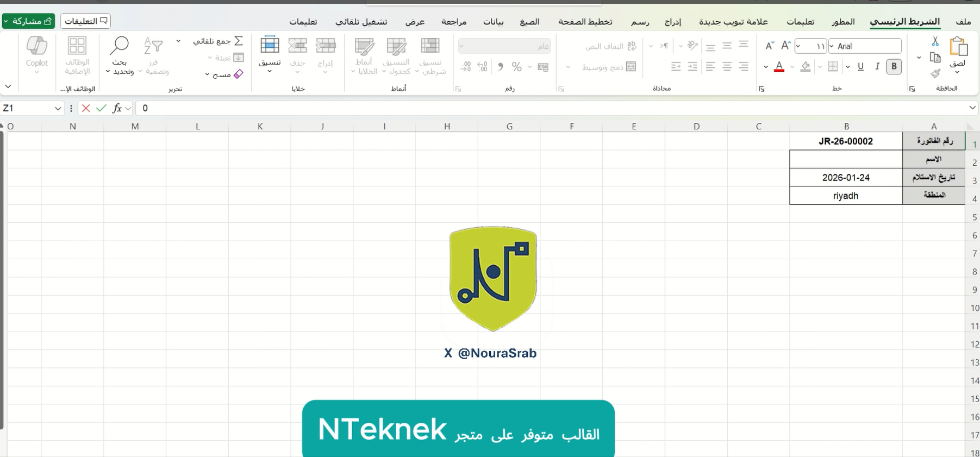This screenshot has width=980, height=457.
Task: Select the Format Painter brush
Action: tap(935, 73)
